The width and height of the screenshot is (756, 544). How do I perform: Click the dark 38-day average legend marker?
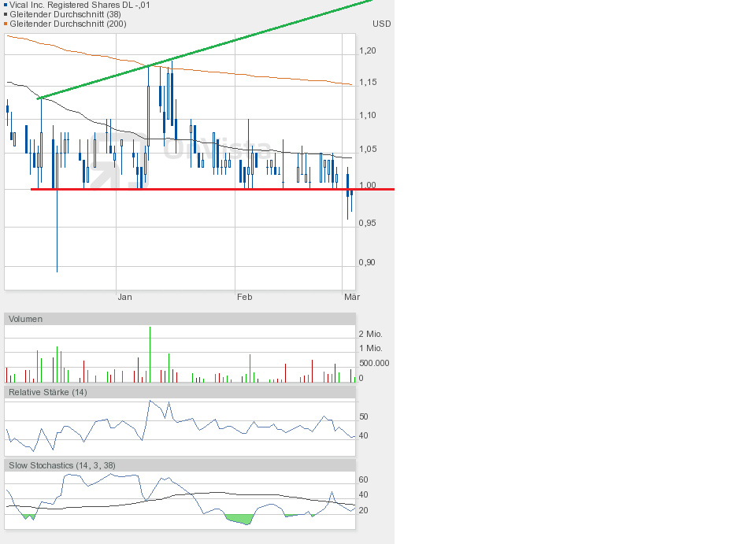pyautogui.click(x=6, y=14)
